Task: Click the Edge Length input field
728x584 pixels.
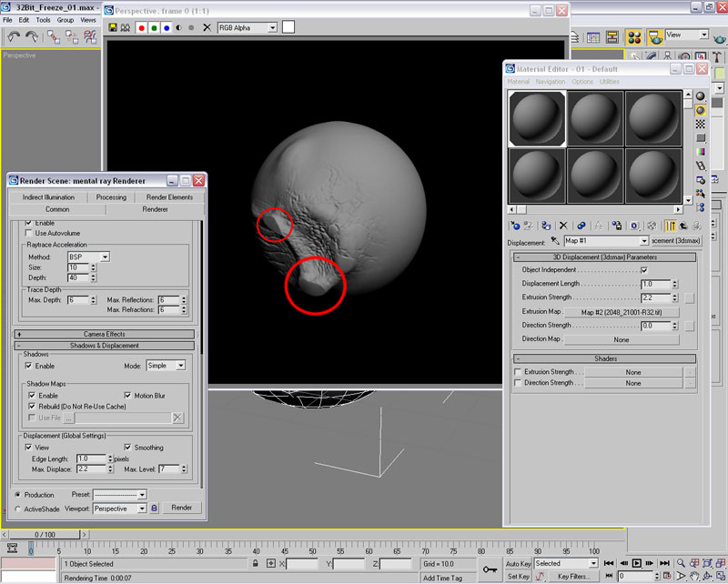Action: (x=92, y=458)
